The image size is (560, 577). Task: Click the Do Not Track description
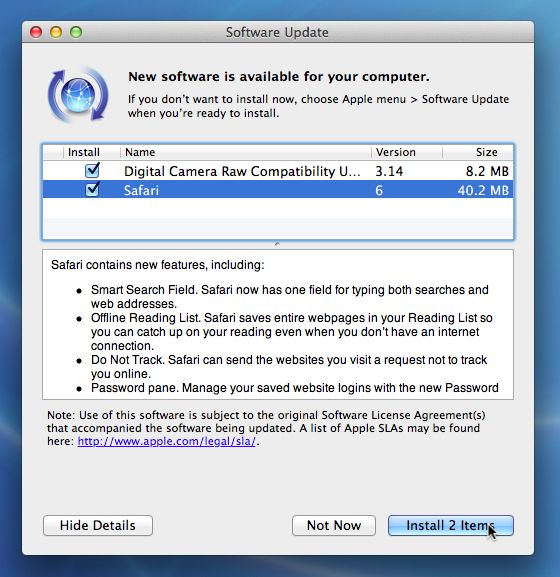coord(289,367)
